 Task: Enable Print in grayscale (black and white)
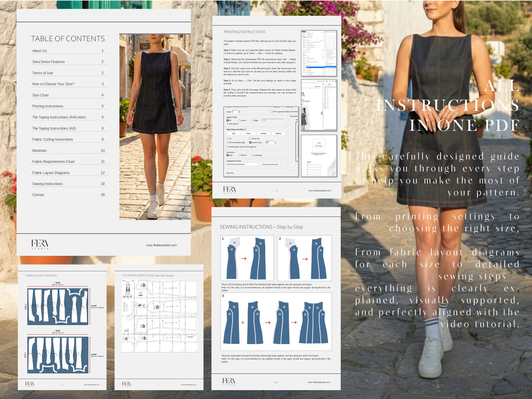click(x=271, y=111)
